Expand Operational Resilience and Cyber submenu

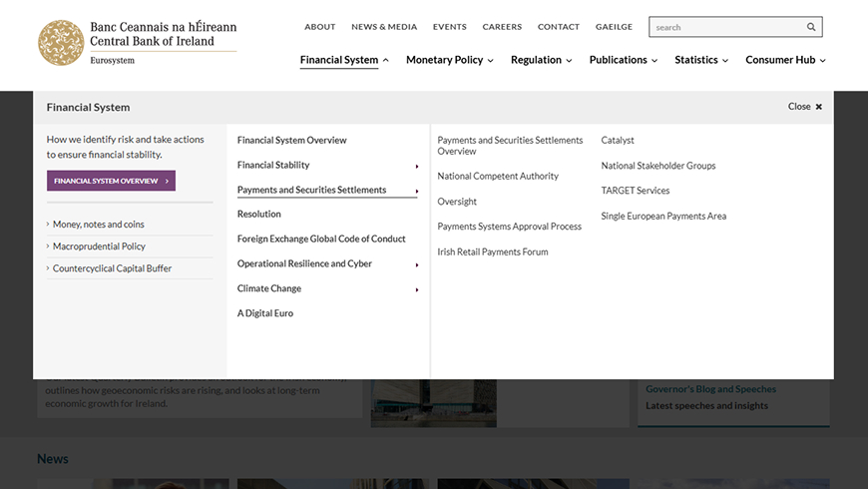point(327,263)
